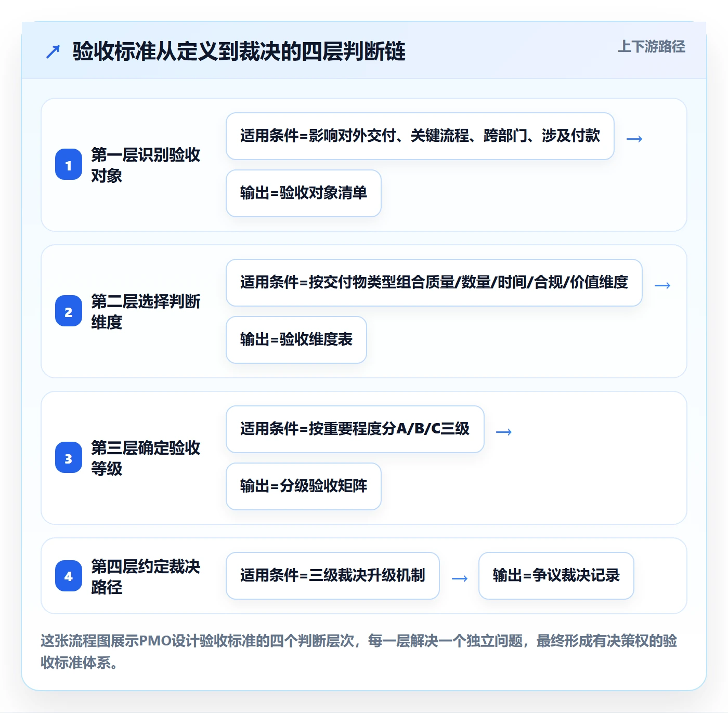Click the footer description starting 这张流程图展示PMO
The image size is (728, 713).
pos(359,652)
